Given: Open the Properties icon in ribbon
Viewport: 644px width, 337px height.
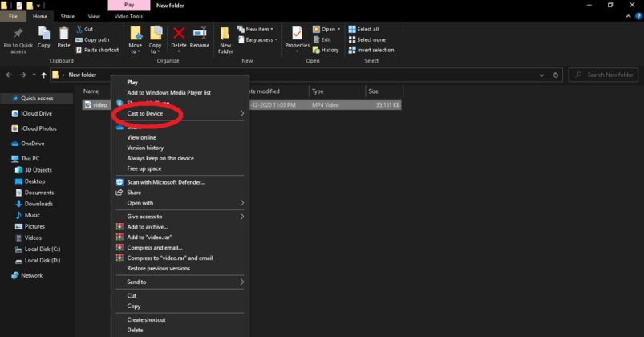Looking at the screenshot, I should pyautogui.click(x=297, y=33).
